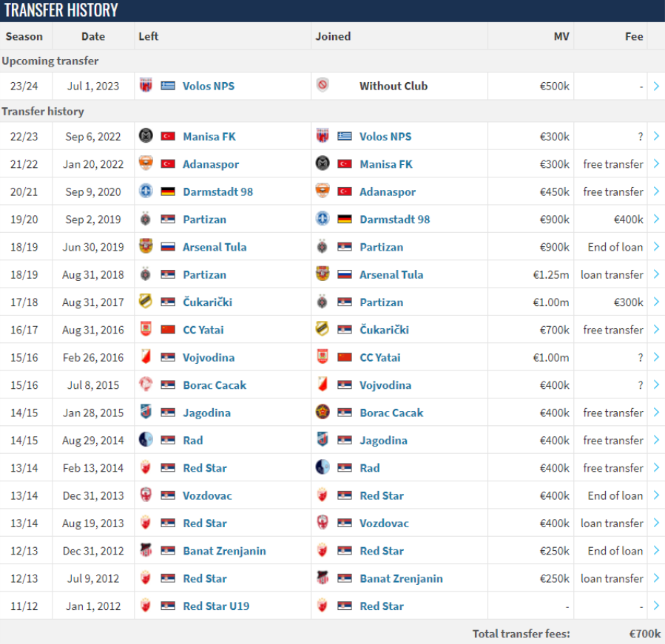Image resolution: width=665 pixels, height=644 pixels.
Task: Click Vojvodina crest in the Feb 26, 2016 row
Action: coord(146,356)
